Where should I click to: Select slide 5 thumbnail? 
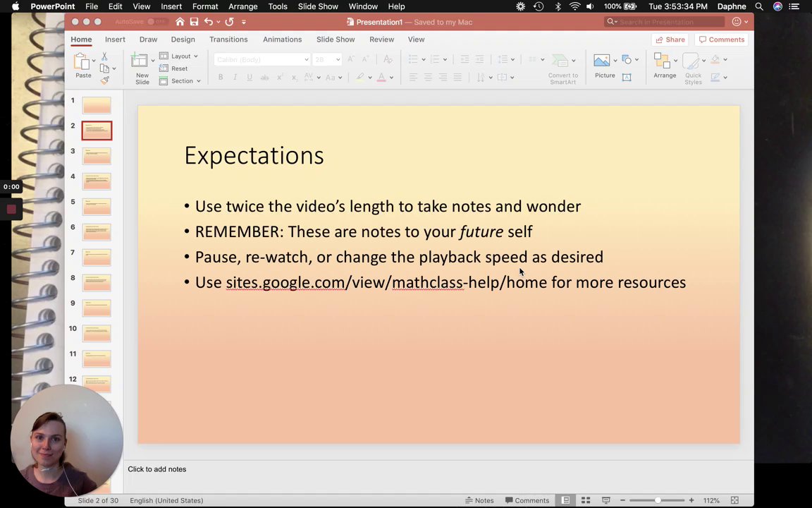(x=97, y=206)
